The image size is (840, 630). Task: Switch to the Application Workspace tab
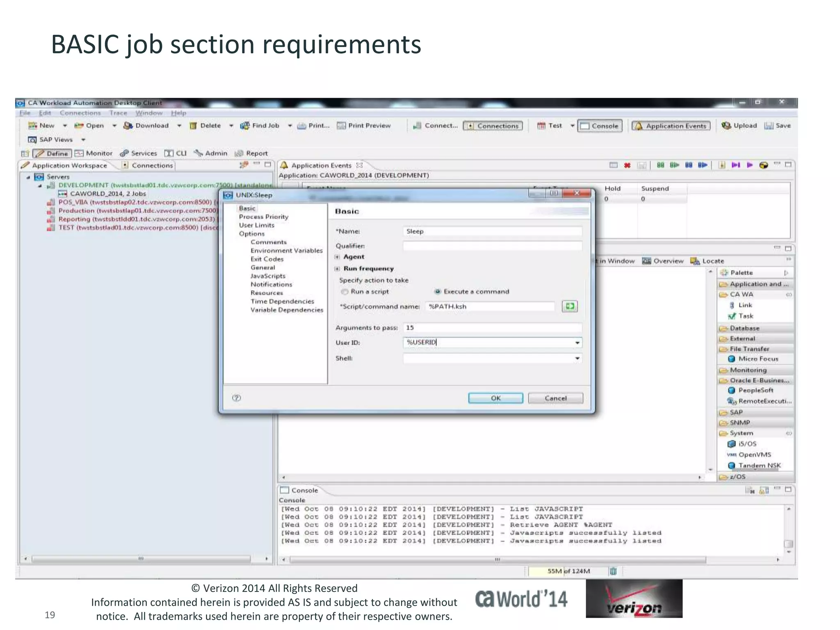pos(65,165)
